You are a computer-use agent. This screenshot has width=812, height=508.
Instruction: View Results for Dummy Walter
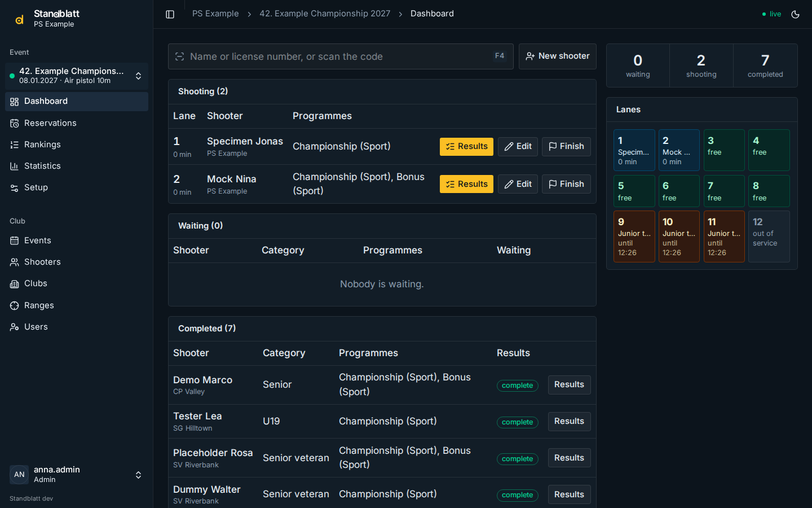coord(570,494)
